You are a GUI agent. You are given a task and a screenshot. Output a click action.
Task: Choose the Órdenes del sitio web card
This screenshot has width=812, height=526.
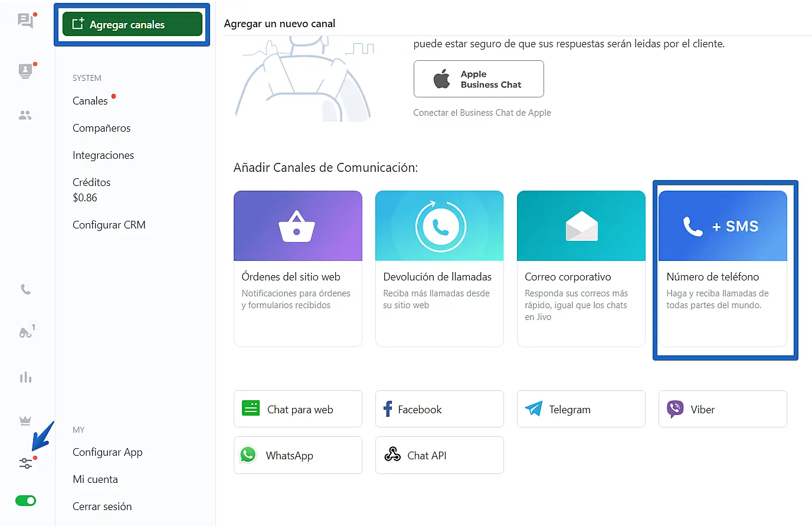coord(297,269)
